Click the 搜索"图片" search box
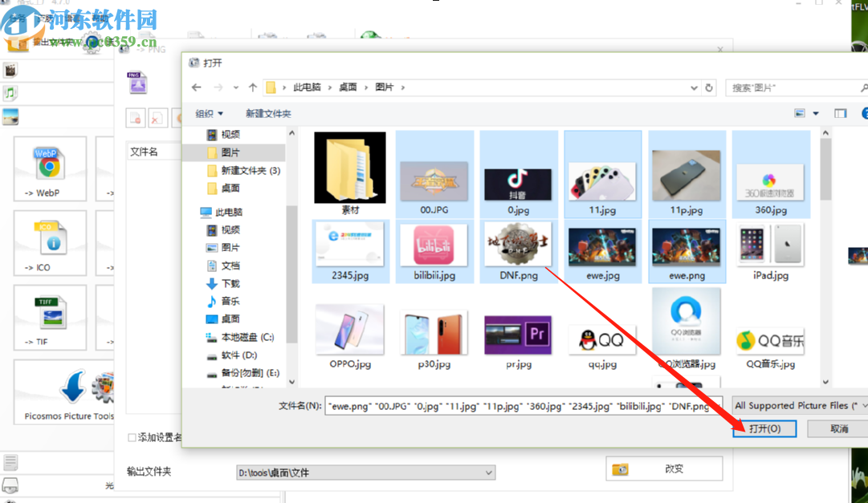 797,87
